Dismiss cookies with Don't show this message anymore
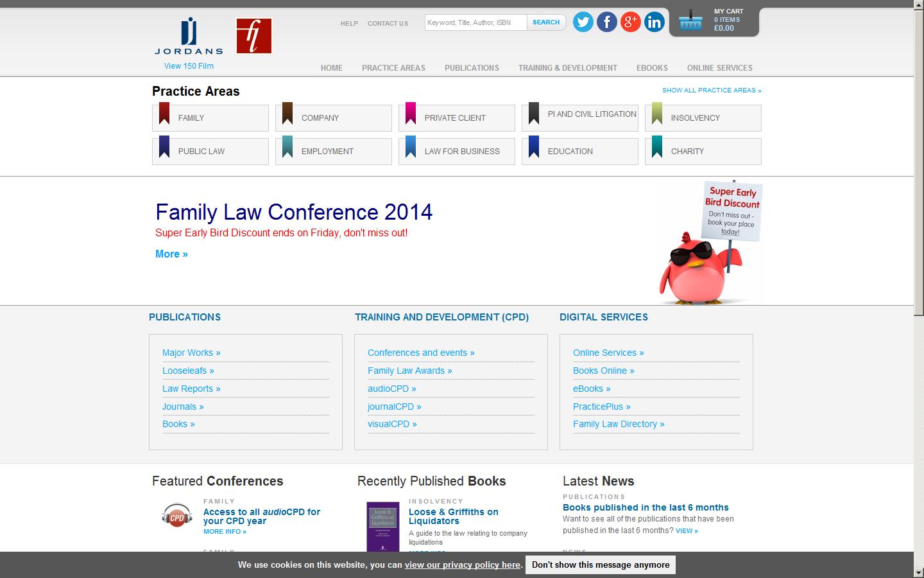This screenshot has height=578, width=924. tap(600, 565)
